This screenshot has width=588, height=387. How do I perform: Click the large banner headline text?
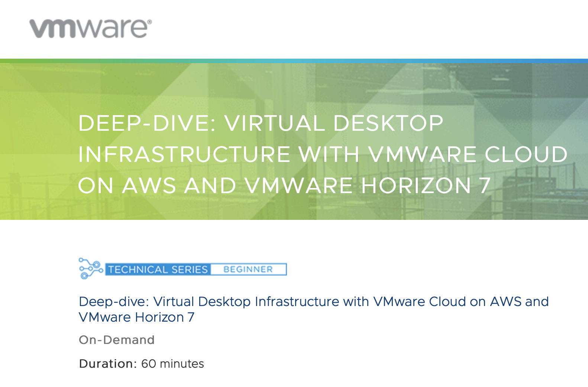coord(323,154)
